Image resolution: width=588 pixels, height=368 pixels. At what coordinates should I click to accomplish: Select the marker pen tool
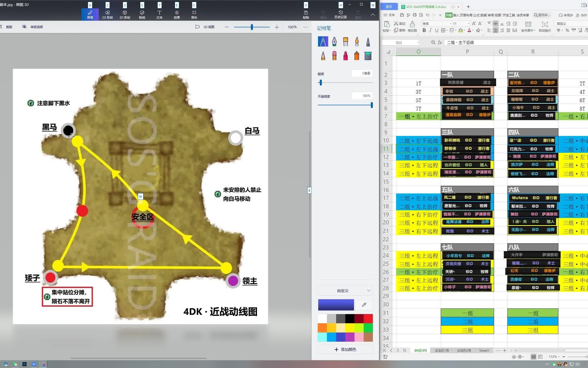323,42
